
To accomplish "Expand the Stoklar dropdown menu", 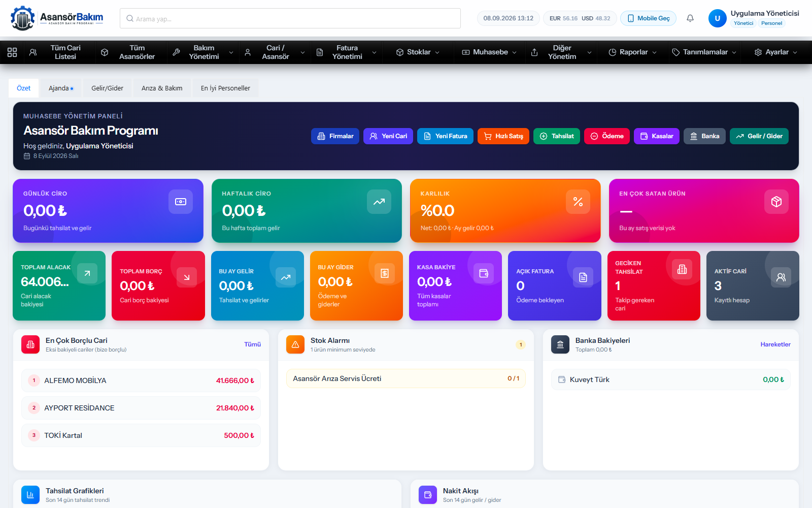I will tap(418, 52).
